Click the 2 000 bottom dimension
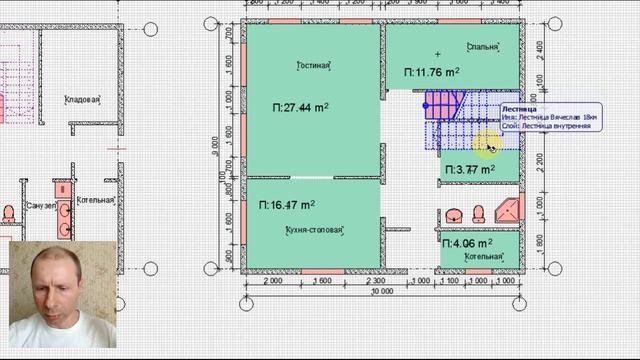The height and width of the screenshot is (360, 640). click(x=273, y=281)
